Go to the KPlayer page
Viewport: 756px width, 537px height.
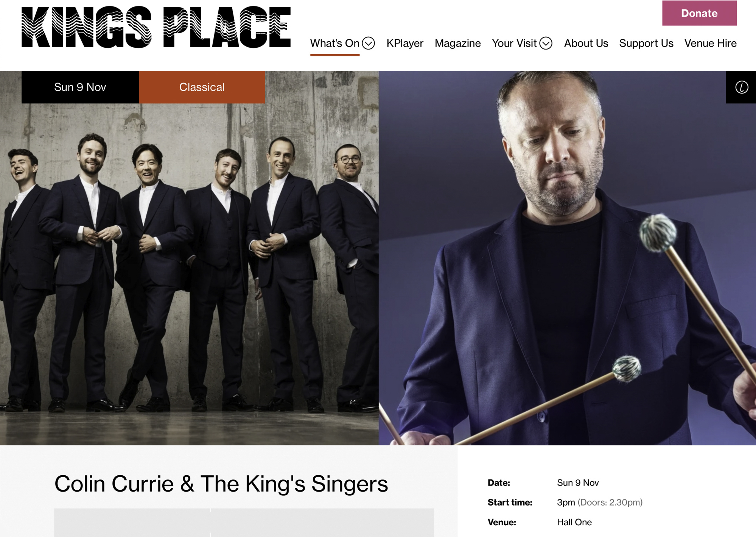(404, 43)
